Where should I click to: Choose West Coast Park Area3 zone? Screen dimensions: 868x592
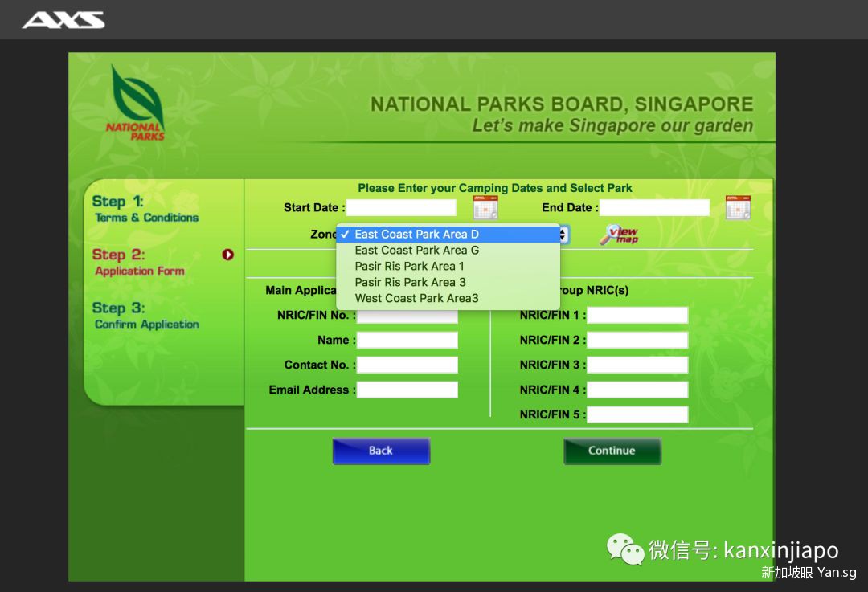click(416, 298)
